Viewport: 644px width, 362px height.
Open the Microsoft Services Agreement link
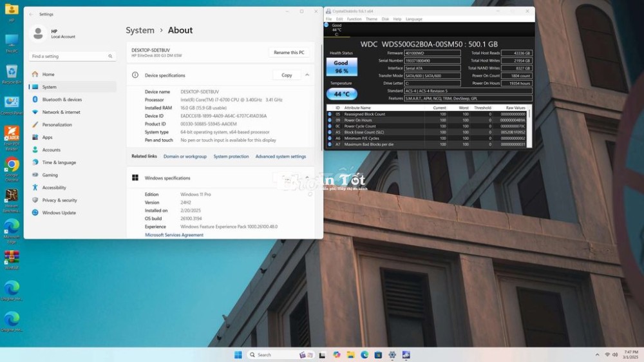(174, 235)
